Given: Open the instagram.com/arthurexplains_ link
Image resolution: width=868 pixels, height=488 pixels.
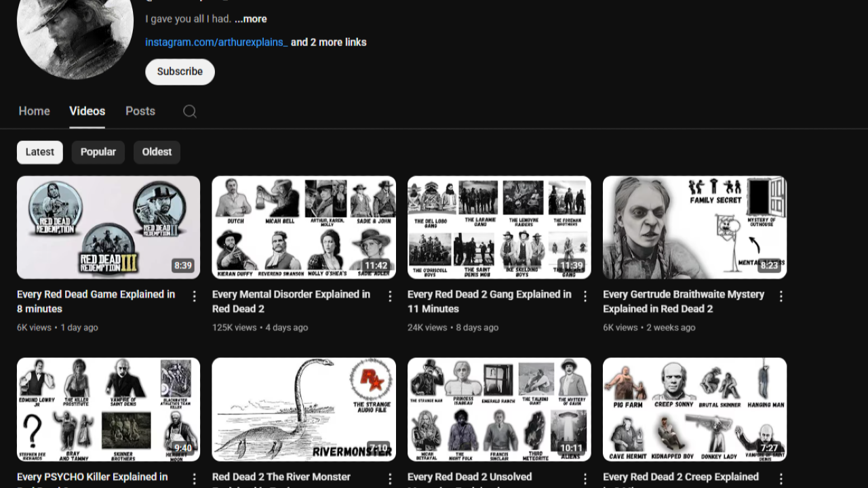Looking at the screenshot, I should (x=216, y=42).
